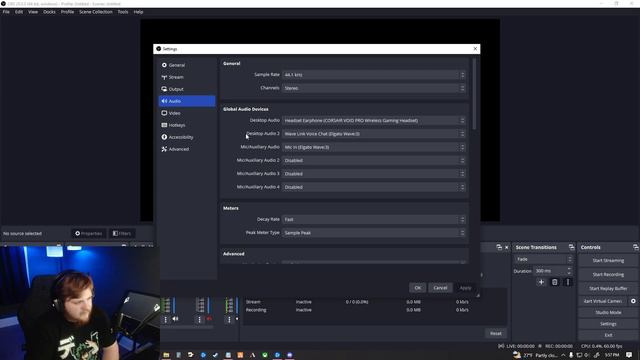Screen dimensions: 640x360
Task: Open three-dot menu beside the white speaker icon
Action: click(x=165, y=320)
